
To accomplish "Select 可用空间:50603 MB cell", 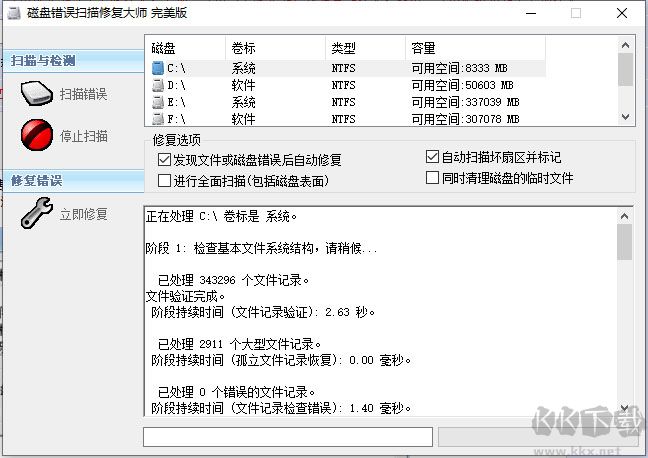I will point(462,85).
